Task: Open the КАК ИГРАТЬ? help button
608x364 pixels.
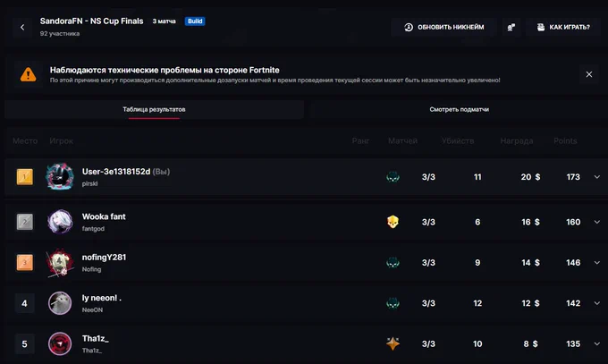Action: pyautogui.click(x=563, y=27)
